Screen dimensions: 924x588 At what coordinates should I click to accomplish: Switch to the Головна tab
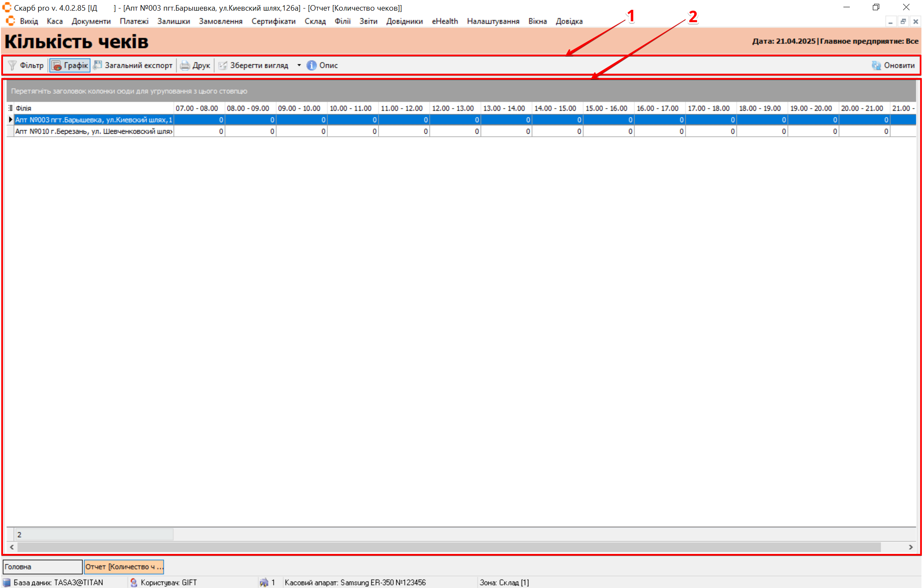point(42,567)
